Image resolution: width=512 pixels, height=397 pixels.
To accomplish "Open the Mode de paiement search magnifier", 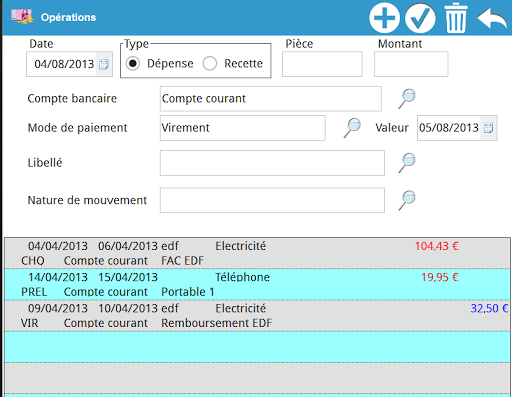I will pyautogui.click(x=352, y=128).
